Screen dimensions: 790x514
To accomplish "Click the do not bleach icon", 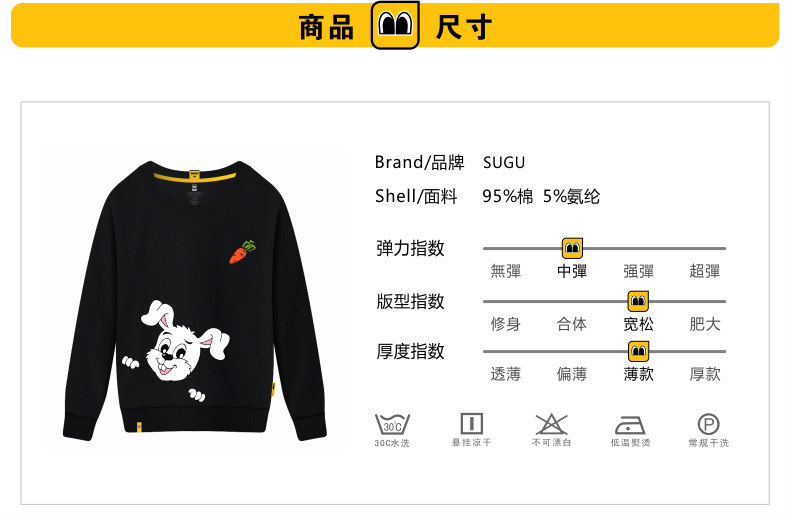I will click(x=551, y=424).
